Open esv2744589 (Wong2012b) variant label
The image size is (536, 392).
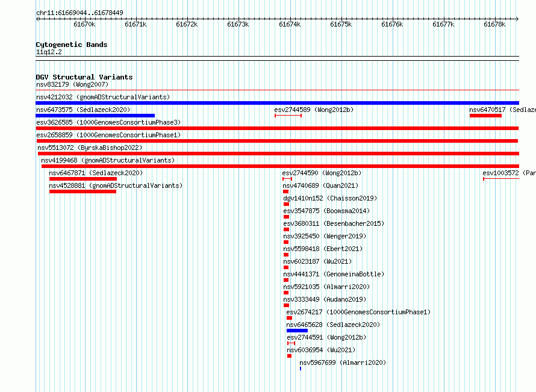click(x=314, y=110)
